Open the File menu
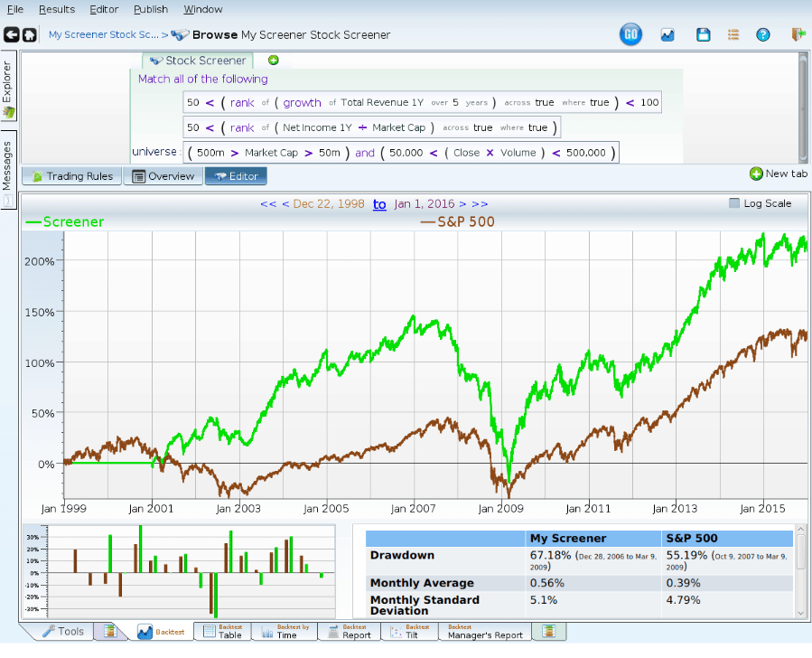 [15, 9]
